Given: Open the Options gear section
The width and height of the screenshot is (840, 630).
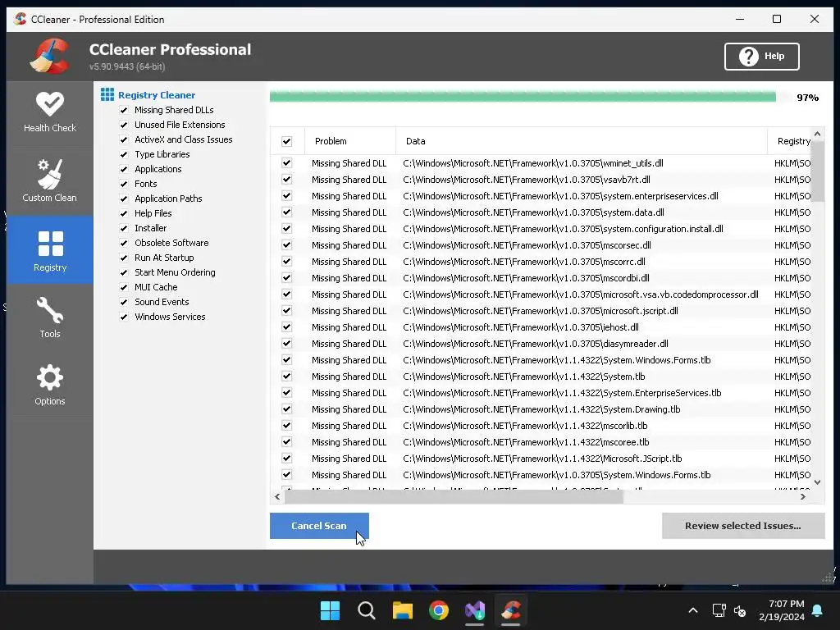Looking at the screenshot, I should 50,384.
